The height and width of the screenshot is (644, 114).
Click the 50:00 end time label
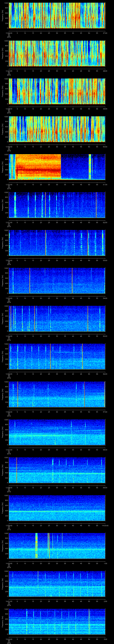coord(105,147)
